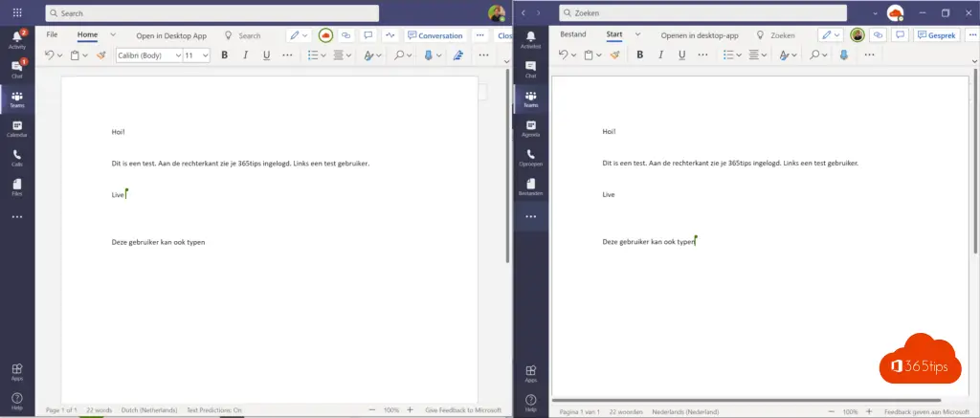Open Activity in the left Teams sidebar

[x=17, y=38]
